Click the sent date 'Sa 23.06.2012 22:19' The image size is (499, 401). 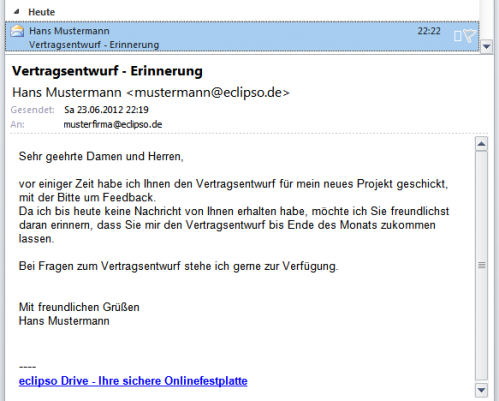106,110
